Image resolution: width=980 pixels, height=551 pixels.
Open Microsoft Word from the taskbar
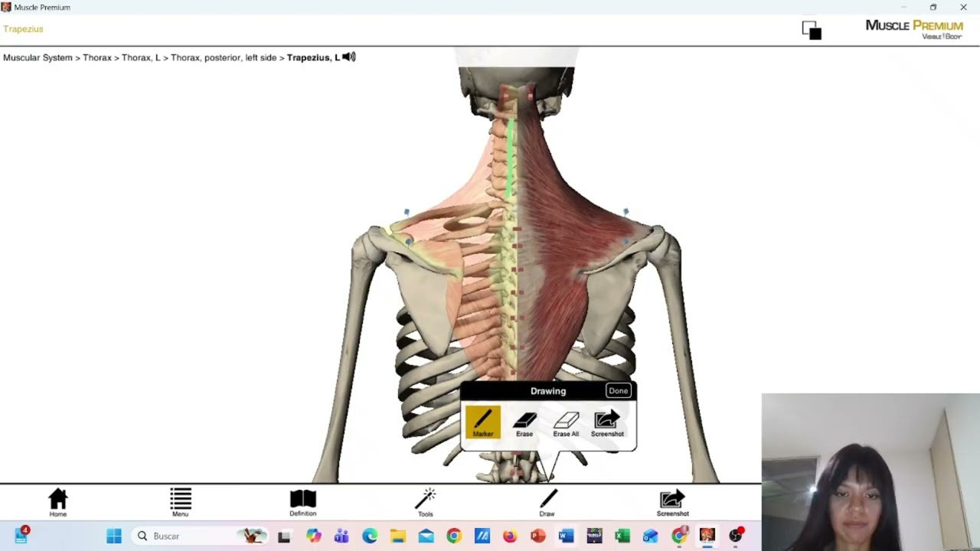point(566,536)
